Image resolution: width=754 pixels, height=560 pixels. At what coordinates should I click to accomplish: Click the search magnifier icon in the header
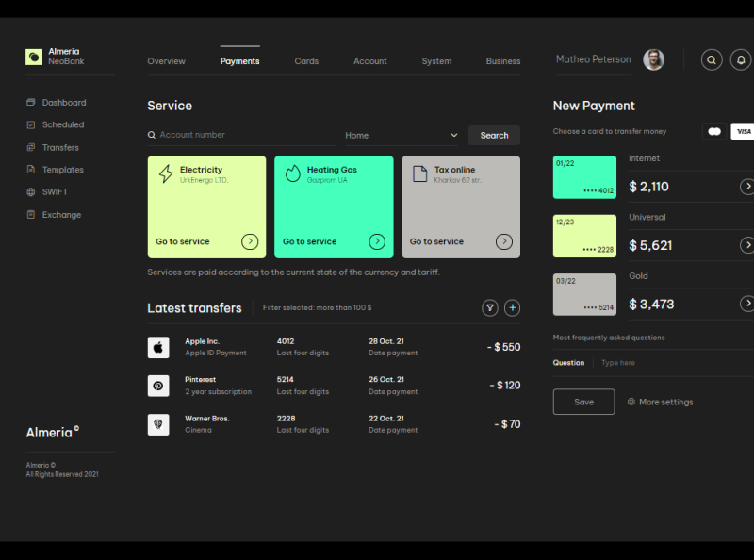[712, 59]
